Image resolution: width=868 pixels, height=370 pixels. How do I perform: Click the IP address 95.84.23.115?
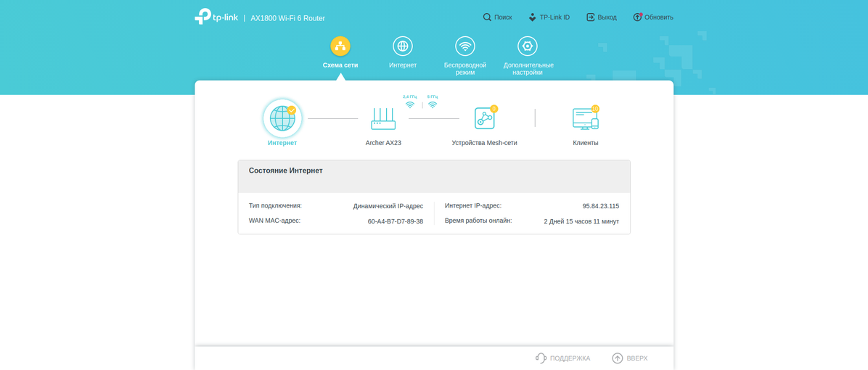click(x=601, y=206)
